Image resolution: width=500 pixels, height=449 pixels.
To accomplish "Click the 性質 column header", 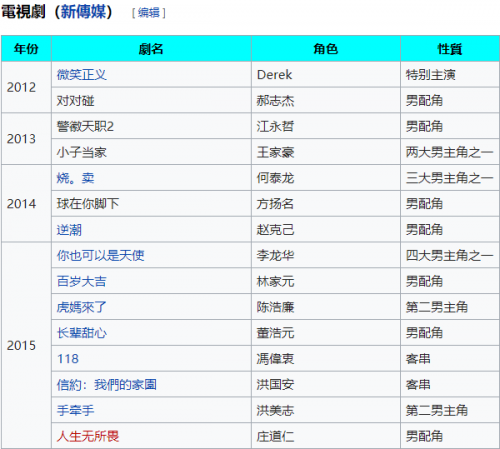I will tap(450, 49).
